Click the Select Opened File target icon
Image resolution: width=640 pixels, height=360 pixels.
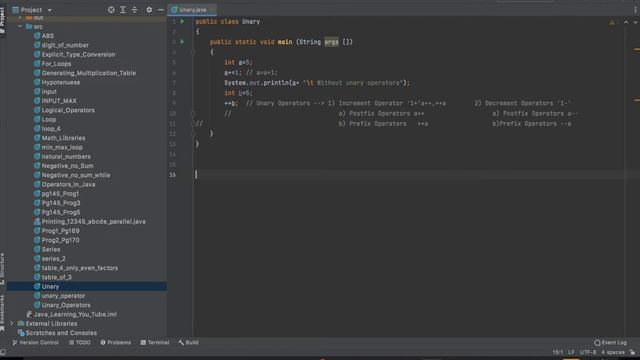pos(111,10)
